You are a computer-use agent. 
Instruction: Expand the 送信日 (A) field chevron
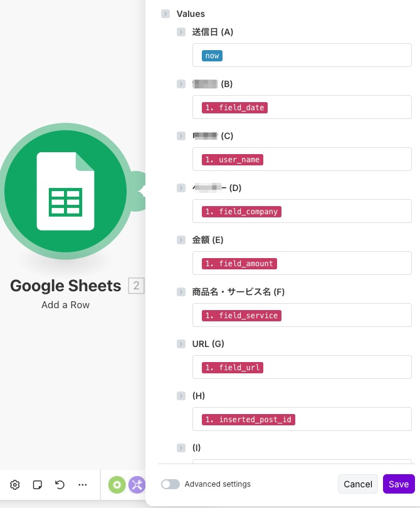pyautogui.click(x=181, y=32)
